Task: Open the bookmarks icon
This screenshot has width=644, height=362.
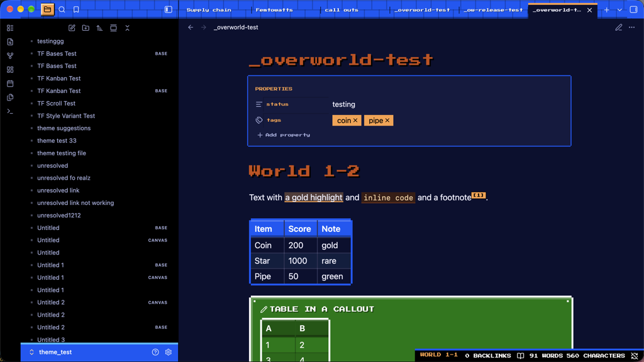Action: (x=76, y=9)
